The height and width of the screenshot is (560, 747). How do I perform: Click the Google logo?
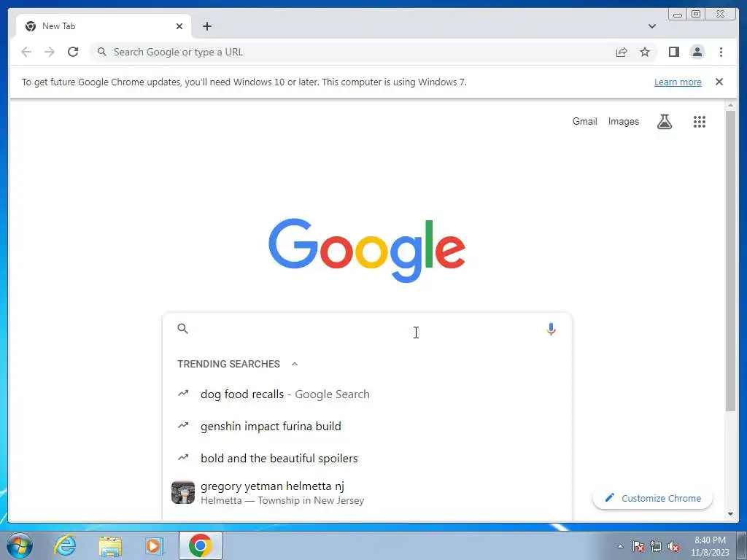[x=367, y=251]
